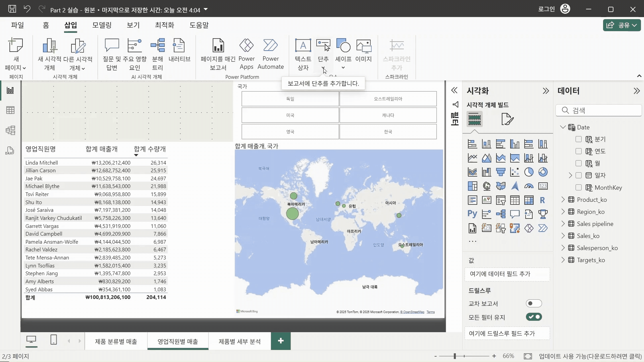Move the zoom slider handle
Screen dimensions: 644x362
455,356
